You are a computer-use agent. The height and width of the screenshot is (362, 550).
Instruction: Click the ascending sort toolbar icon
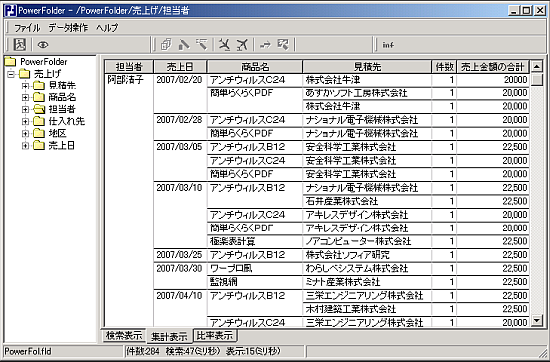tap(184, 45)
